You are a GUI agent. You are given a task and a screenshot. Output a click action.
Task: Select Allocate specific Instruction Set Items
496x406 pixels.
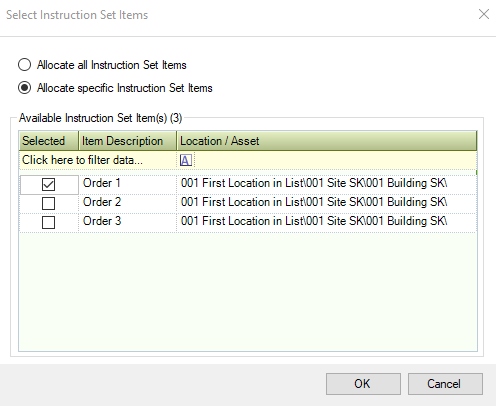click(x=25, y=88)
